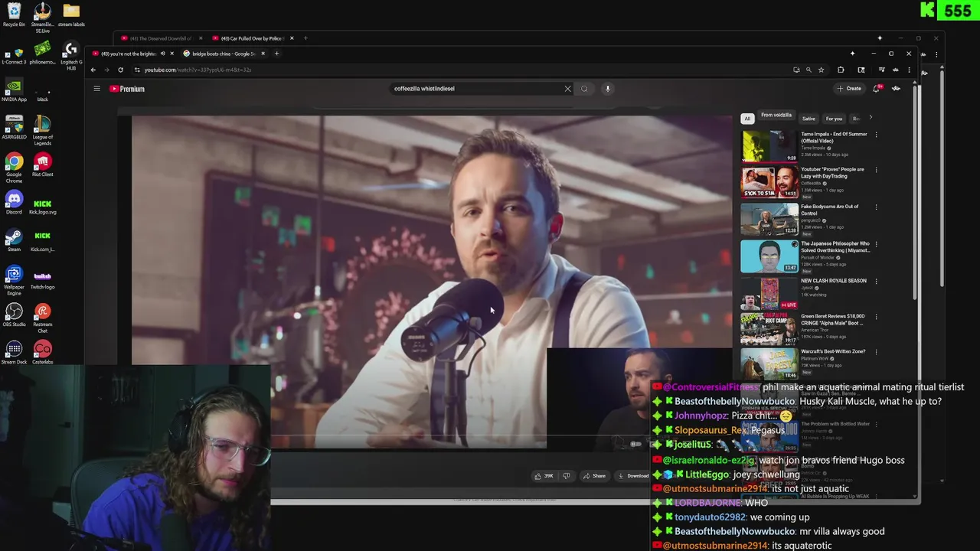Clear the YouTube search box text

tap(567, 89)
